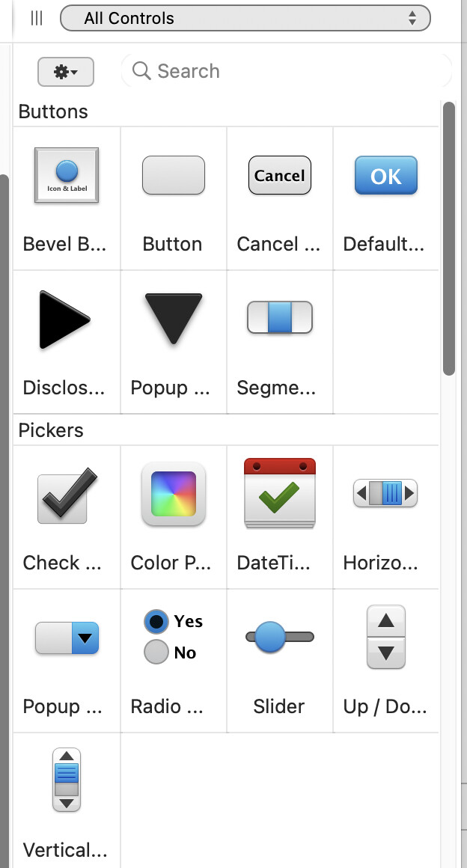The image size is (467, 868).
Task: Choose the Segmented control icon
Action: [x=279, y=317]
